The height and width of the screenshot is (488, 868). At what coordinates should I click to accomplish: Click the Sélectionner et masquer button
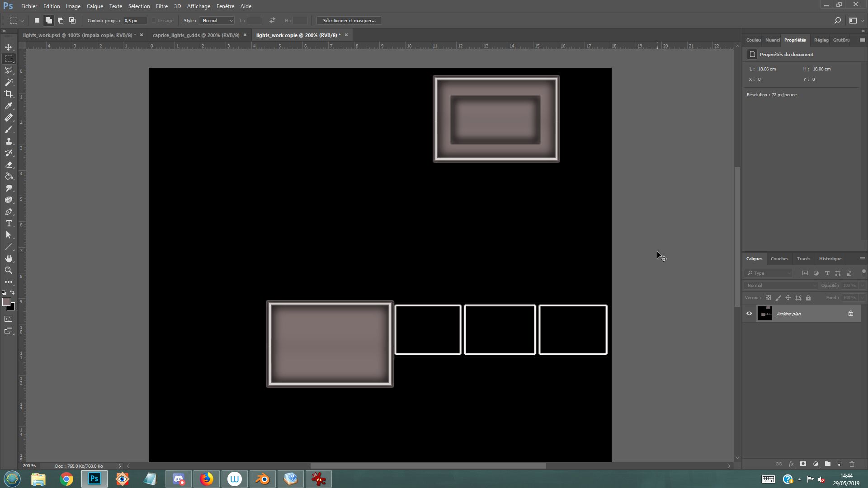pyautogui.click(x=349, y=21)
